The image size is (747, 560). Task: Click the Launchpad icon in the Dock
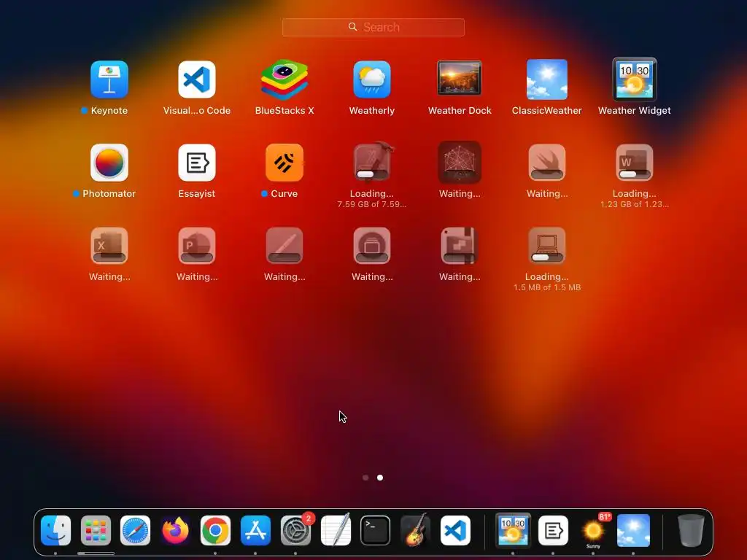96,531
